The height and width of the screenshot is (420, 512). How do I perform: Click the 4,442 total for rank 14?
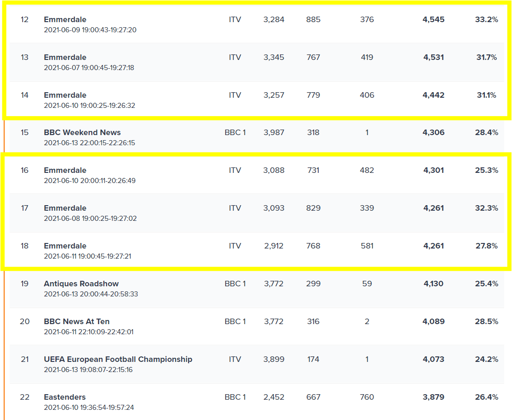pyautogui.click(x=433, y=95)
